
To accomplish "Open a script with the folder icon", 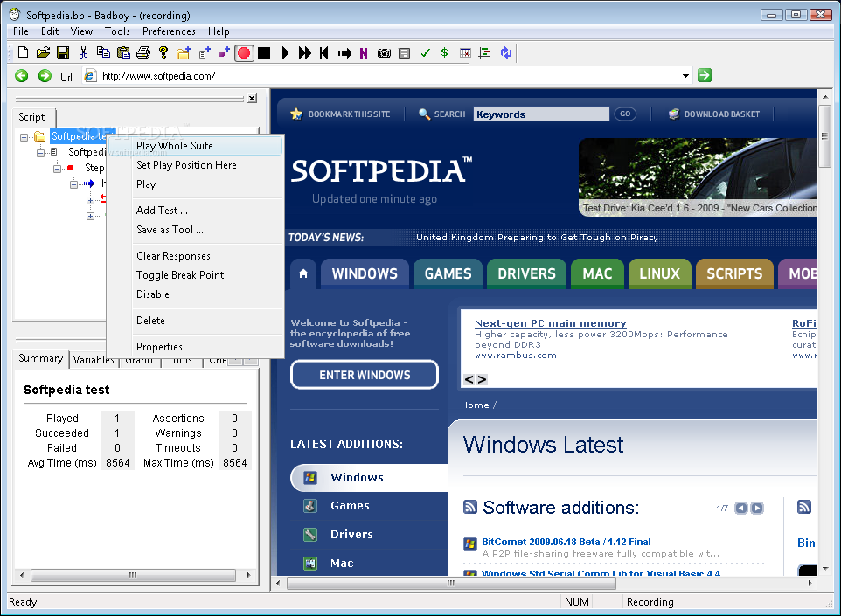I will pos(43,52).
